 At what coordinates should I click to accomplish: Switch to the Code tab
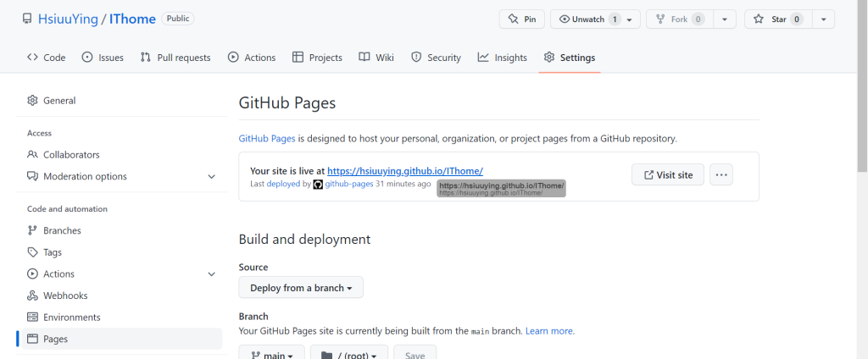click(46, 58)
